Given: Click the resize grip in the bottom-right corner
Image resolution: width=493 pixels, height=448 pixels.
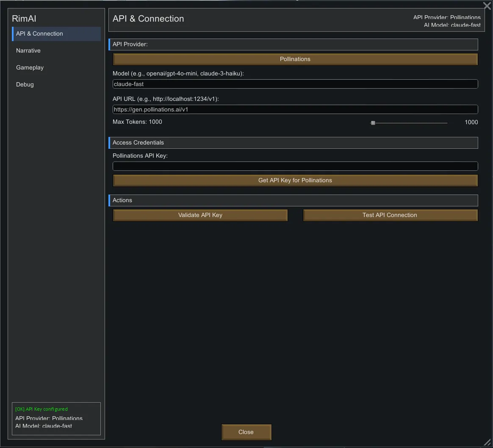Looking at the screenshot, I should pos(487,442).
